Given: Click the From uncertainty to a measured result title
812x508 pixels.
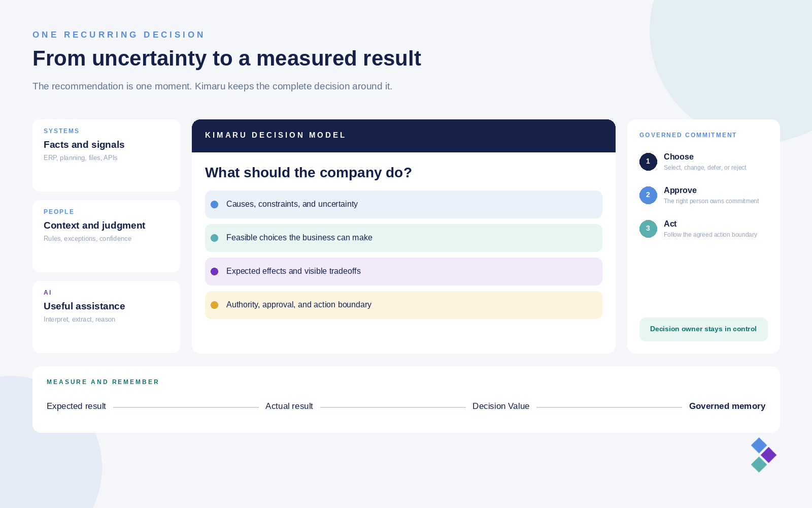Looking at the screenshot, I should 227,58.
